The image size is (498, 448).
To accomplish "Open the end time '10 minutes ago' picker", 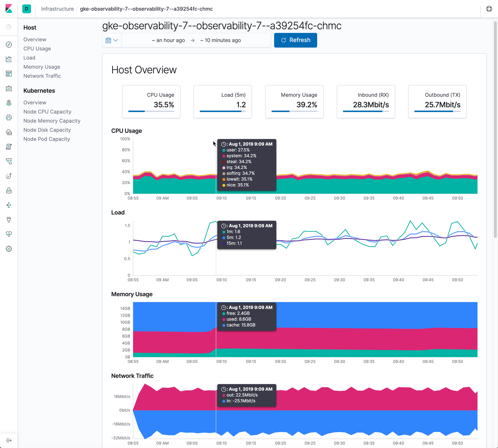I will [x=220, y=40].
